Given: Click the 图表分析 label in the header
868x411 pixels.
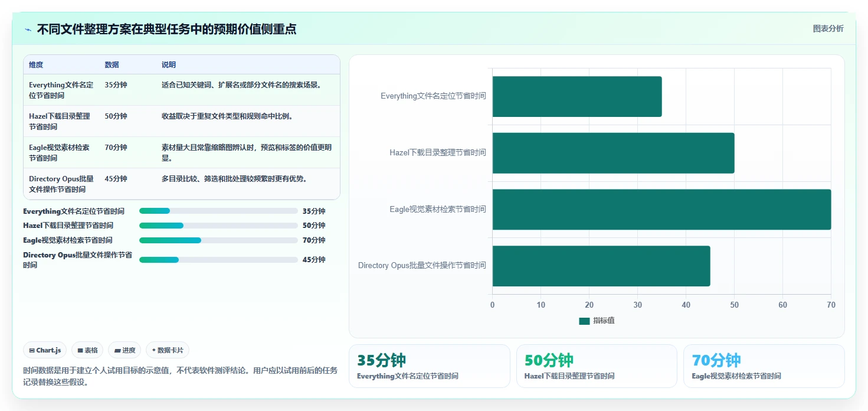Looking at the screenshot, I should tap(828, 28).
